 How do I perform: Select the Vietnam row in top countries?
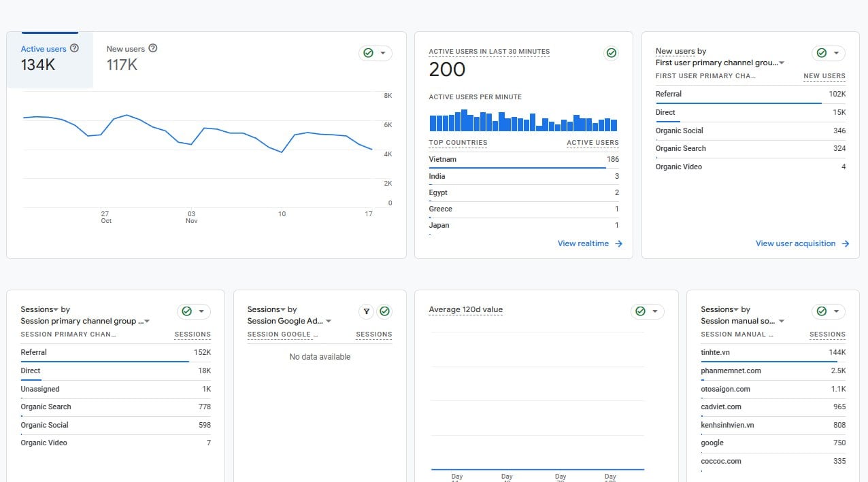click(x=524, y=160)
